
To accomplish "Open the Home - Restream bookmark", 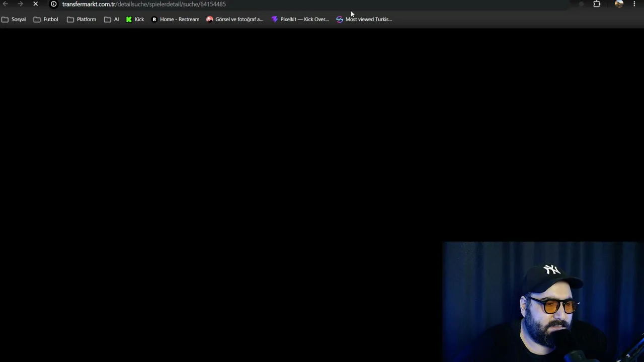I will (175, 19).
